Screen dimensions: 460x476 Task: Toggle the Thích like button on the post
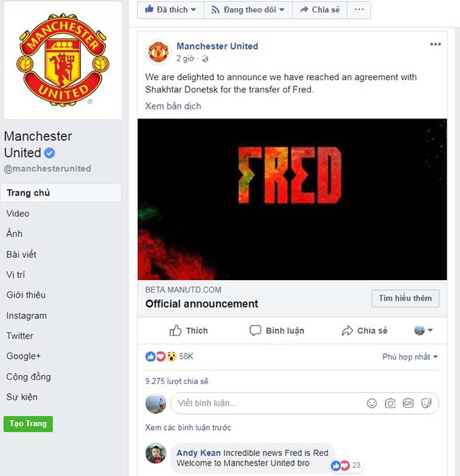189,330
